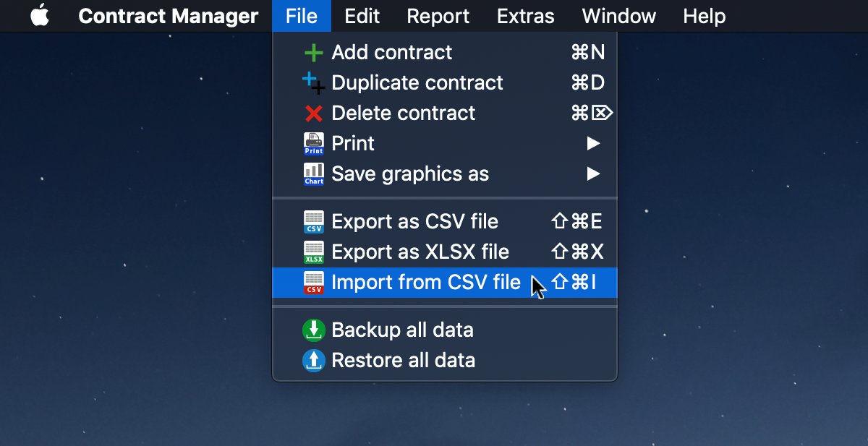This screenshot has height=446, width=868.
Task: Choose Import from CSV file
Action: click(x=444, y=283)
